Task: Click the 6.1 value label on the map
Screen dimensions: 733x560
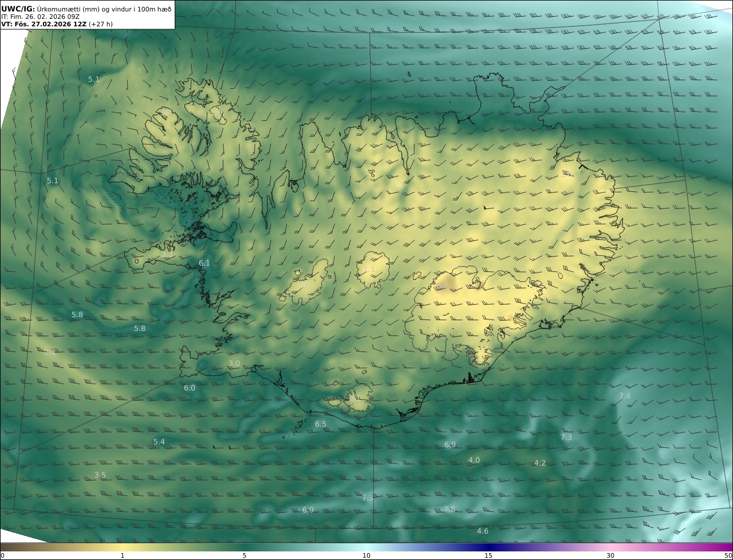Action: pos(204,263)
